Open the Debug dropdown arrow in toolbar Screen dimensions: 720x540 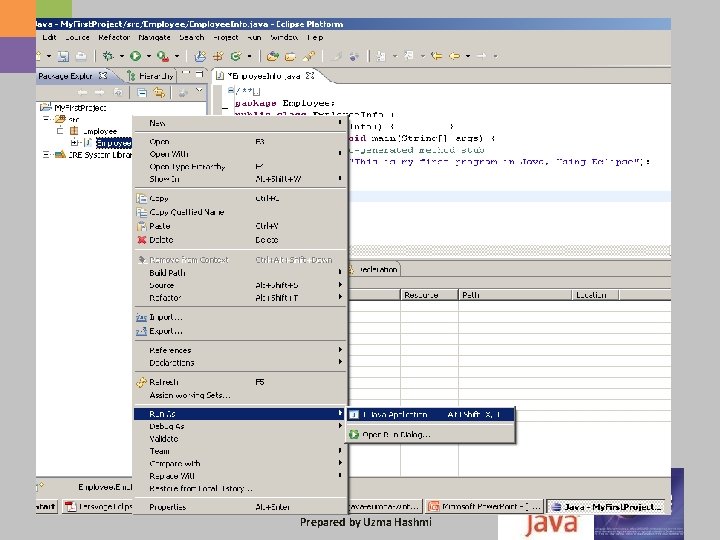[122, 56]
